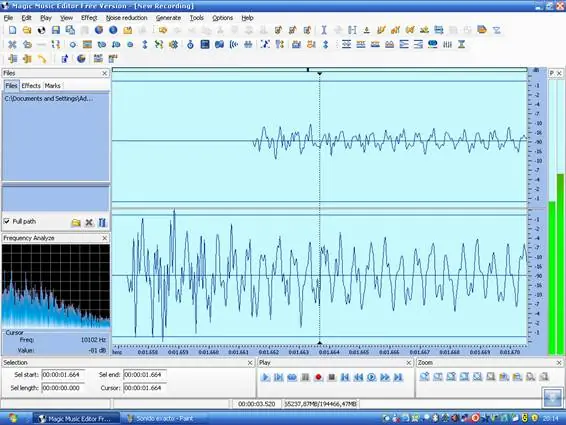Toggle the Full path checkbox
Viewport: 566px width, 425px height.
point(7,221)
